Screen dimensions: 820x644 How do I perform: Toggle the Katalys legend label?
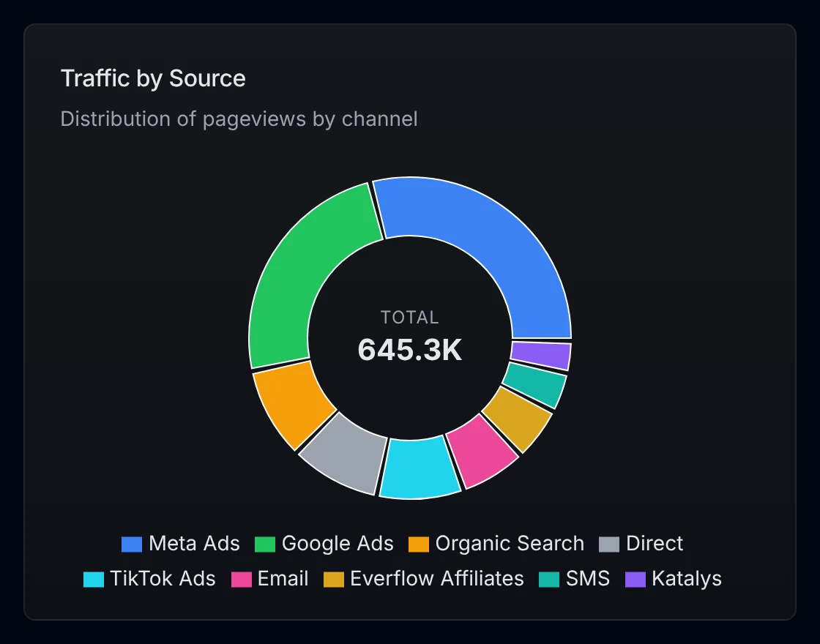point(687,579)
